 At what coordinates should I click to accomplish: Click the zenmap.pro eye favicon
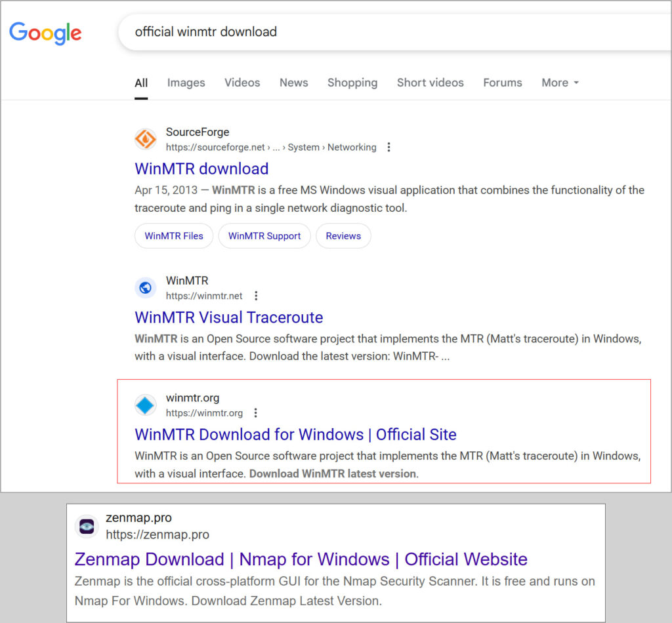pyautogui.click(x=86, y=526)
